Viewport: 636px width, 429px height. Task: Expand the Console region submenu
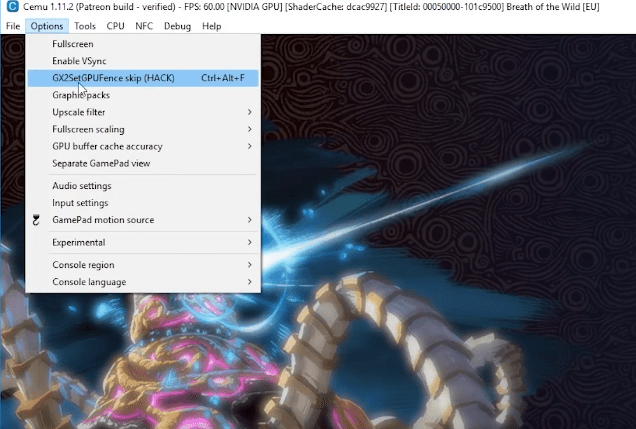[x=83, y=265]
